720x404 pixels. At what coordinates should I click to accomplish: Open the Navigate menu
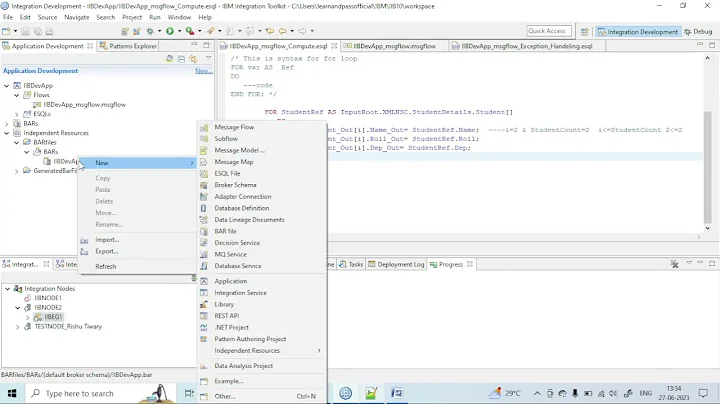[77, 17]
